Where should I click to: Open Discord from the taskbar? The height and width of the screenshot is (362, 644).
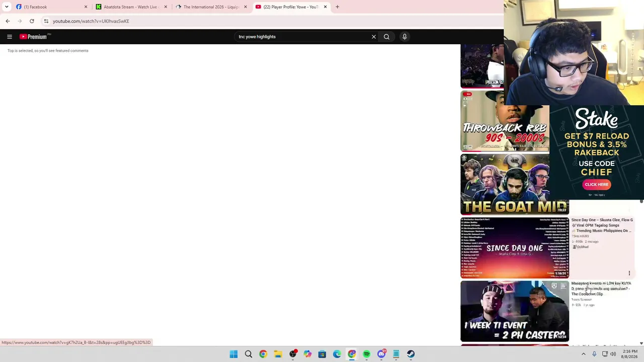click(381, 354)
